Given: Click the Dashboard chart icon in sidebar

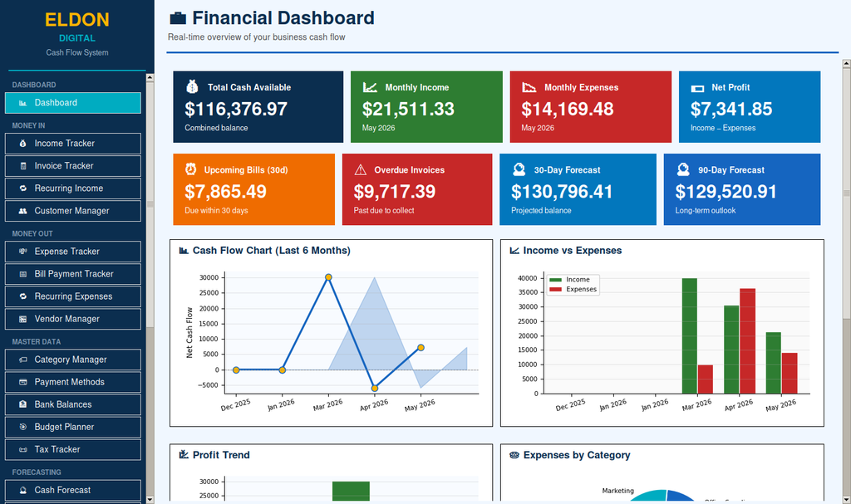Looking at the screenshot, I should click(x=22, y=103).
